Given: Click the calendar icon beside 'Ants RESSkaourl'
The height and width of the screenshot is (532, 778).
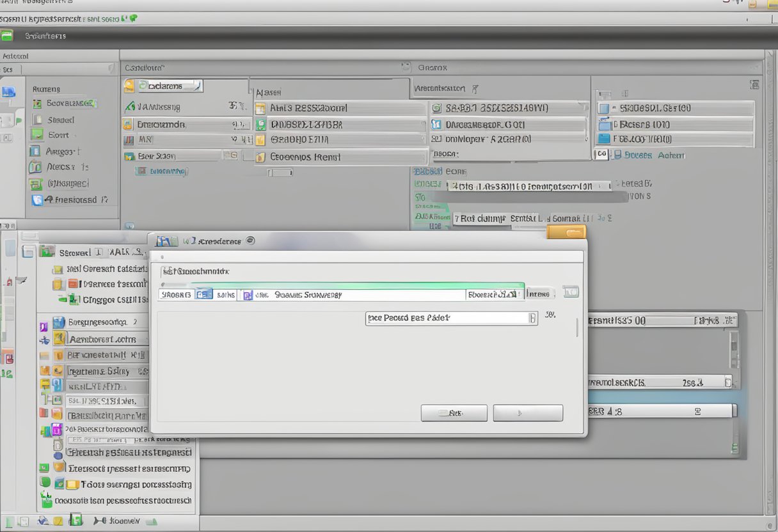Looking at the screenshot, I should pos(260,109).
